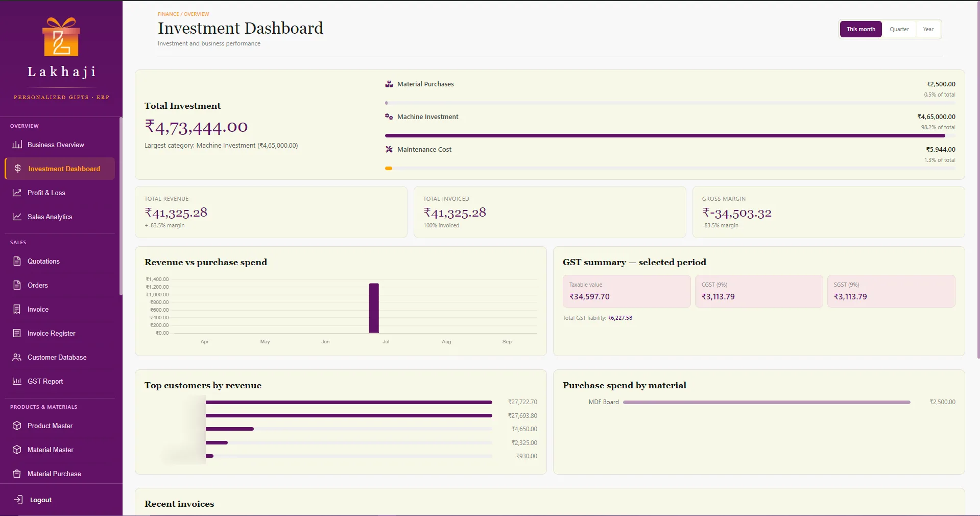Click the SGST (9%) card
This screenshot has width=980, height=516.
tap(891, 291)
